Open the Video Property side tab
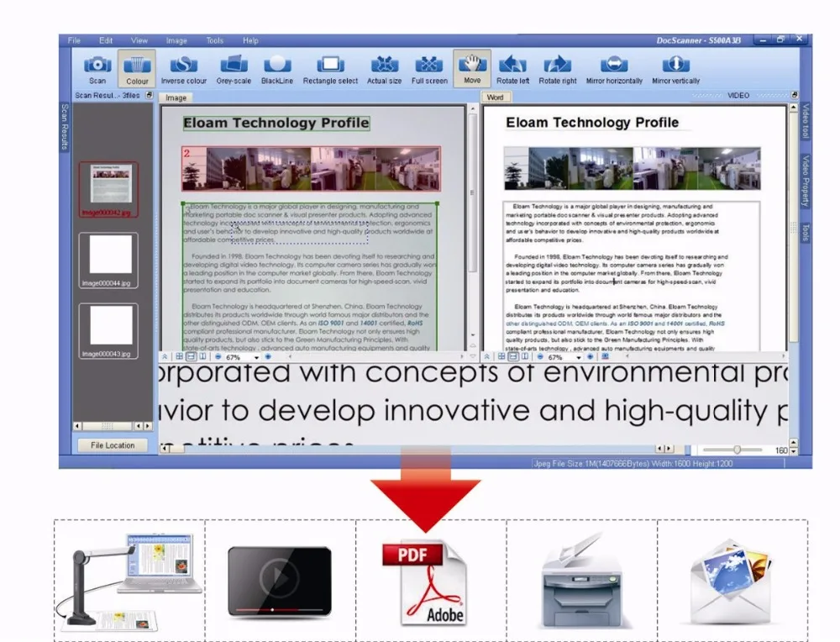 click(805, 181)
